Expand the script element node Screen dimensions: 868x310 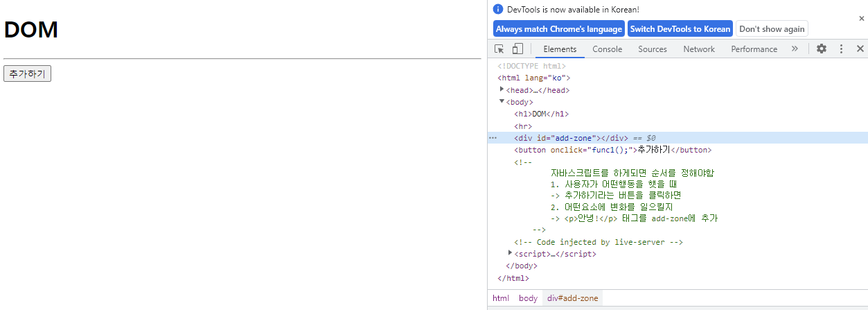pyautogui.click(x=511, y=253)
